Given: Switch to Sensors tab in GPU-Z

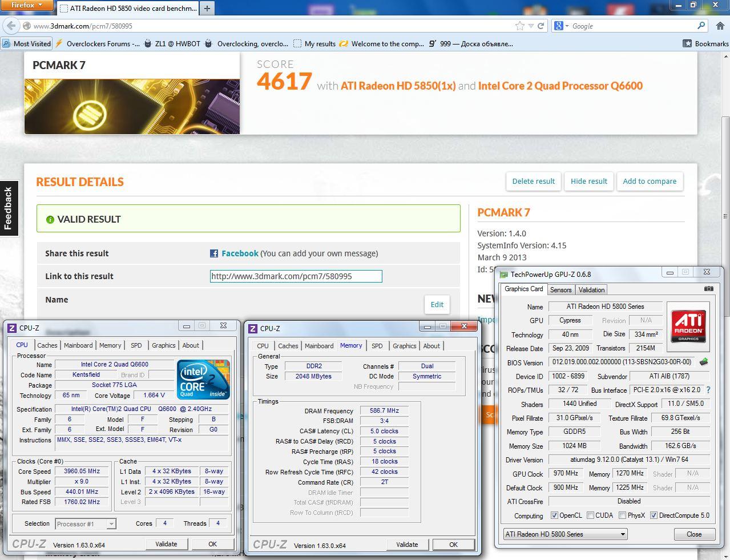Looking at the screenshot, I should coord(560,290).
